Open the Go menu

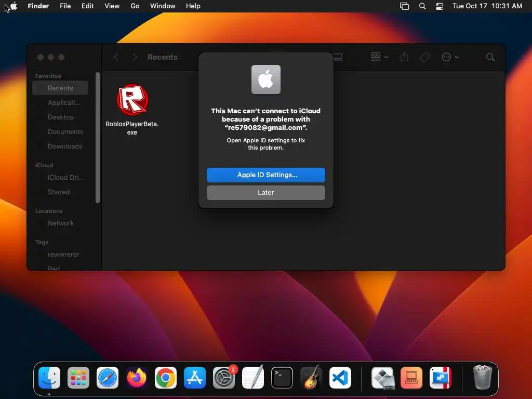click(x=135, y=6)
